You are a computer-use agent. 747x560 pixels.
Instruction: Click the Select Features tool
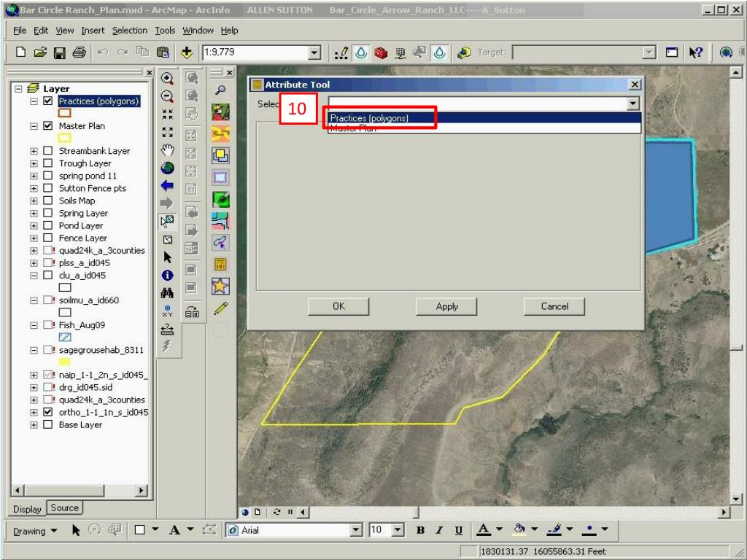[x=167, y=222]
